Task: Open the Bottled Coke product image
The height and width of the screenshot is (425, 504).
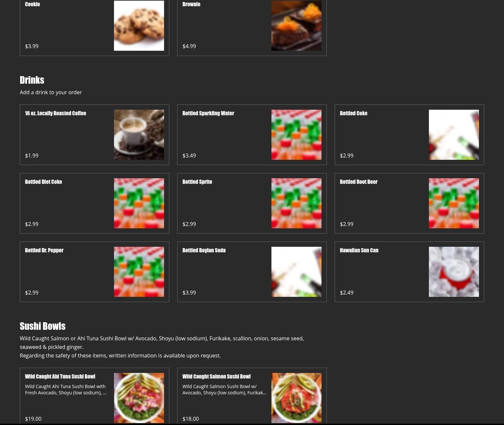Action: click(x=454, y=135)
